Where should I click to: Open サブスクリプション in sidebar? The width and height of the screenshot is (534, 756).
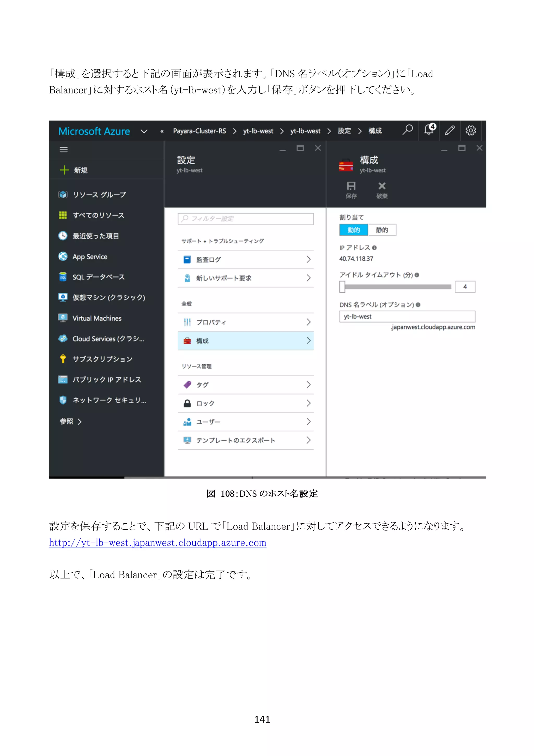click(x=95, y=359)
